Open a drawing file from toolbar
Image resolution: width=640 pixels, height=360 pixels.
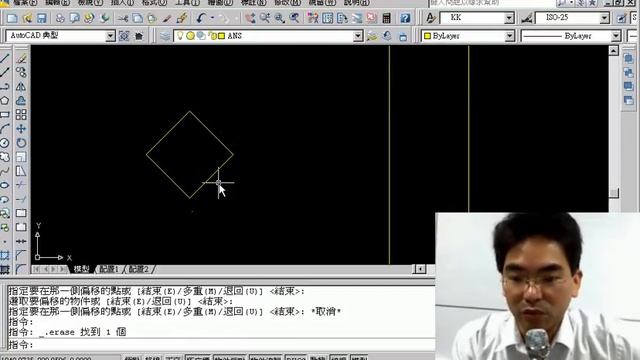point(27,18)
